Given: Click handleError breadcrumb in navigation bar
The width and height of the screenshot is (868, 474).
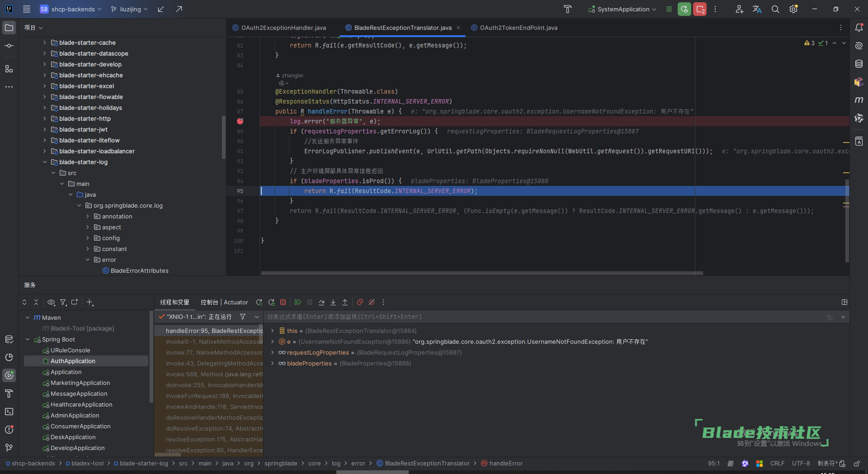Looking at the screenshot, I should pyautogui.click(x=502, y=463).
